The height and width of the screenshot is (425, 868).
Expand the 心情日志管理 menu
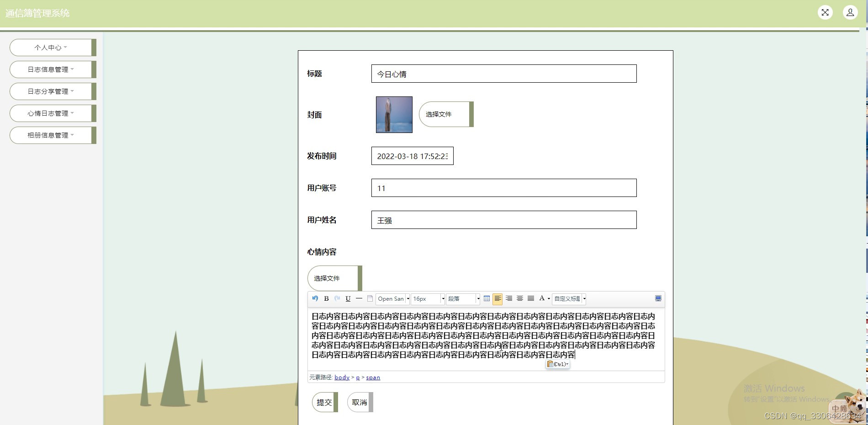(53, 113)
